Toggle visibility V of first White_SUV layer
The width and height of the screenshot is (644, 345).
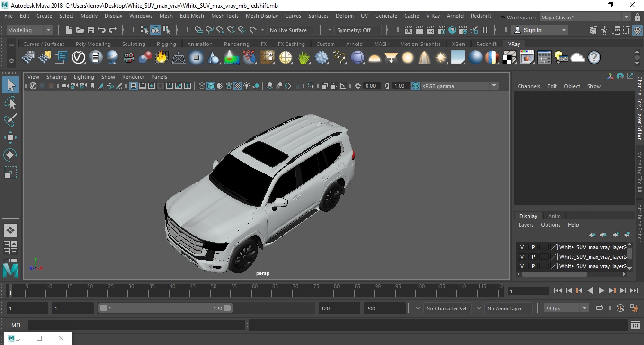(x=522, y=247)
